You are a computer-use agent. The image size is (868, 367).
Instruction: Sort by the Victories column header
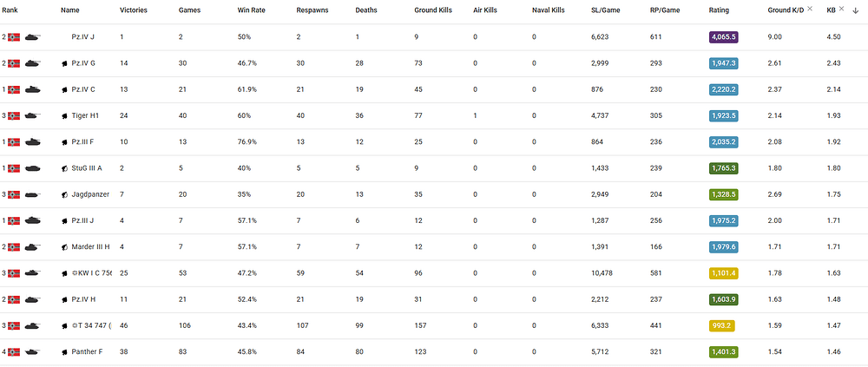pyautogui.click(x=133, y=10)
